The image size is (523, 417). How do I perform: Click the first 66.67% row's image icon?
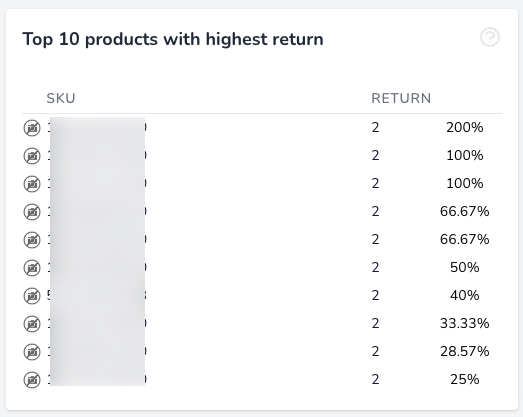tap(32, 212)
